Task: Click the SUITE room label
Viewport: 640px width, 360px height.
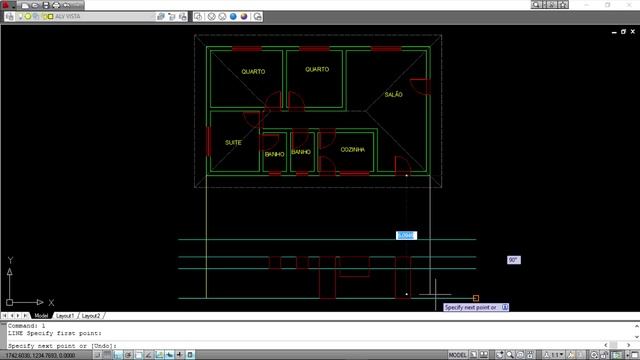Action: tap(233, 142)
